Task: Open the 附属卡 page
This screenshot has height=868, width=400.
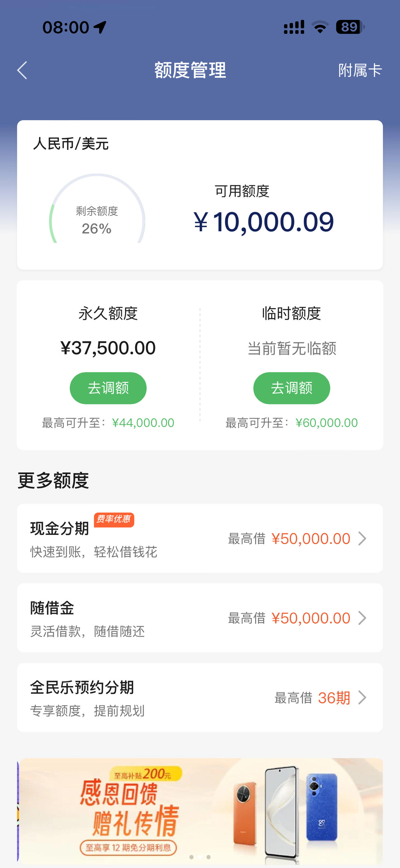Action: point(360,70)
